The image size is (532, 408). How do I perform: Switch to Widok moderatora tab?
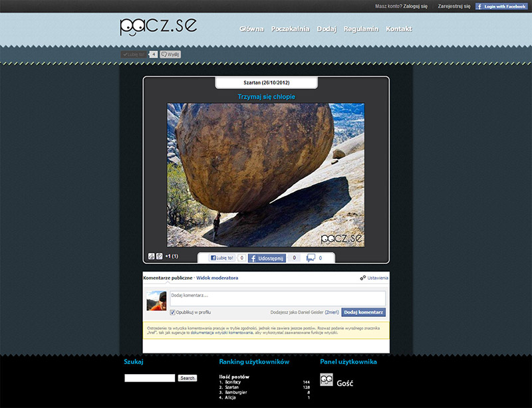tap(217, 278)
